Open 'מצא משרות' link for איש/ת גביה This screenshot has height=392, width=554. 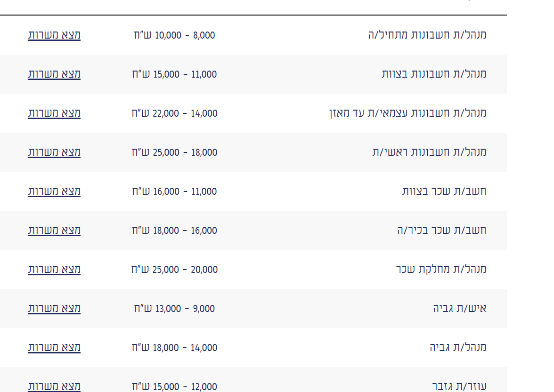[x=54, y=308]
